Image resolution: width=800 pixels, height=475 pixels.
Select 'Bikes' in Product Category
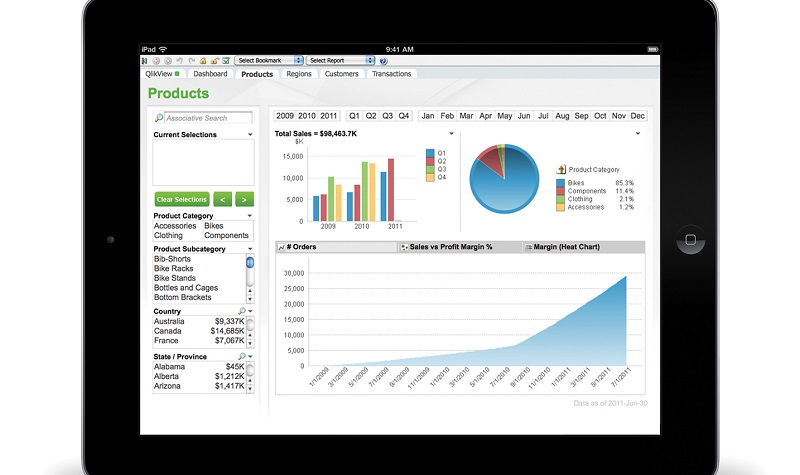(213, 226)
